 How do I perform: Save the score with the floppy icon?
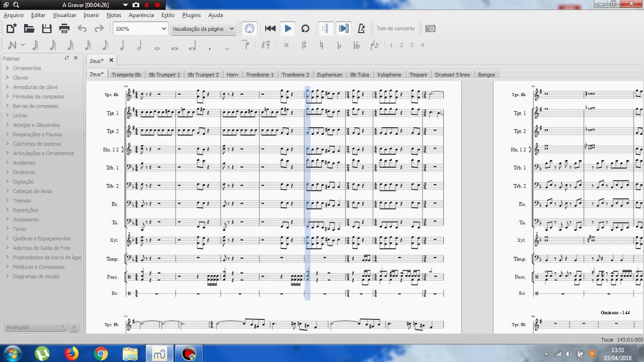[47, 29]
